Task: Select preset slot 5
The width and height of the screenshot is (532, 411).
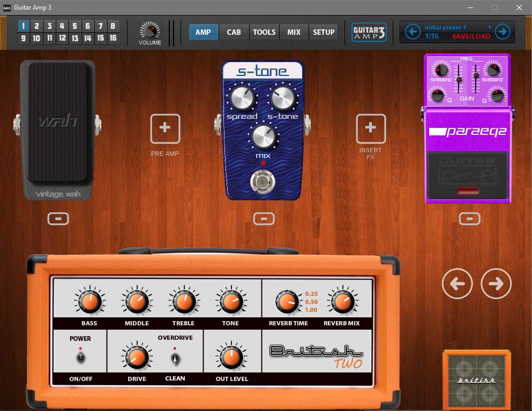Action: (74, 26)
